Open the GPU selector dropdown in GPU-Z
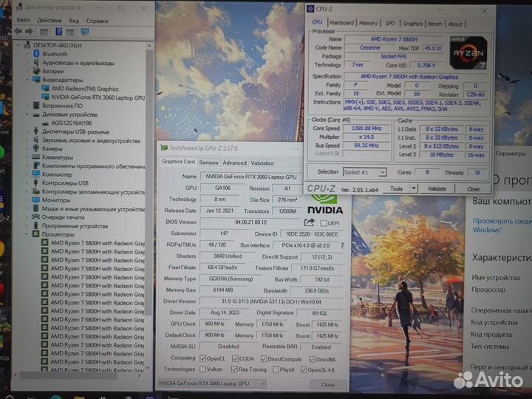Image resolution: width=532 pixels, height=399 pixels. point(211,383)
